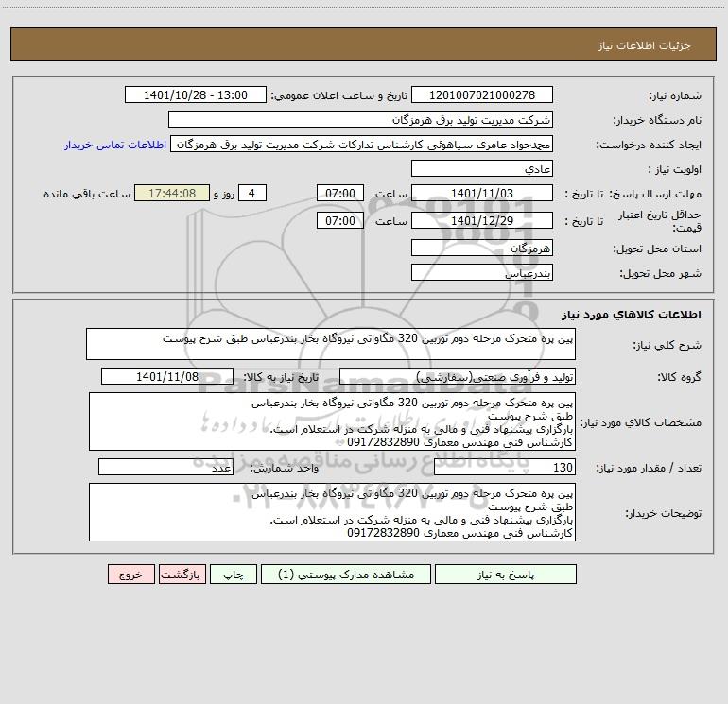Click the شرح کلی نیاز label

tap(667, 345)
